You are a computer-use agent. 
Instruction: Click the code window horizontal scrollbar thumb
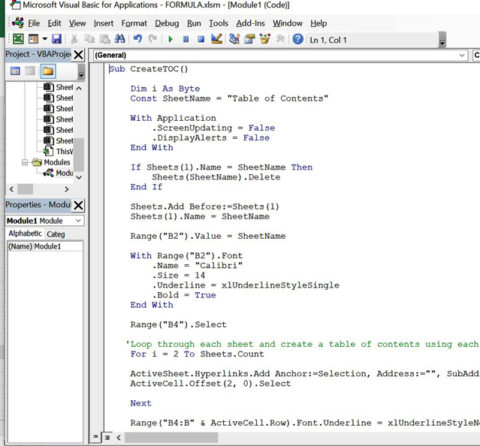coord(171,437)
